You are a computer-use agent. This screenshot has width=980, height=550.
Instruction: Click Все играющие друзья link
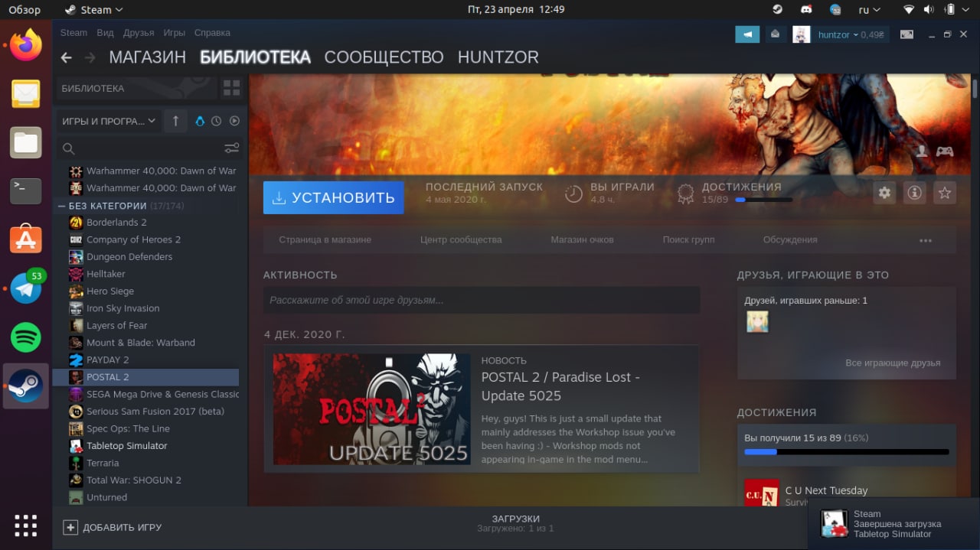(893, 363)
